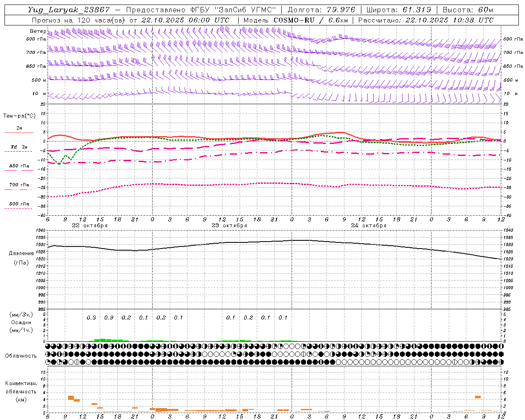The height and width of the screenshot is (420, 525).
Task: Click the Ветер wind panel label
Action: pos(38,31)
